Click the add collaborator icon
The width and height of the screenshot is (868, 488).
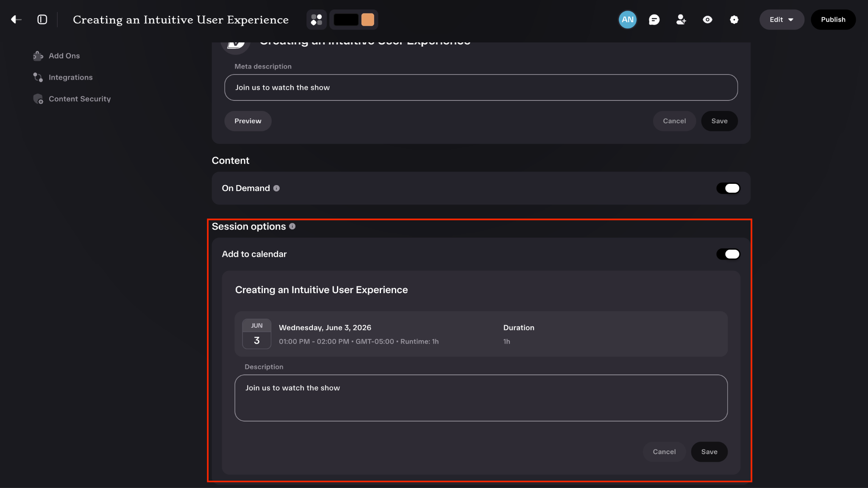point(681,19)
